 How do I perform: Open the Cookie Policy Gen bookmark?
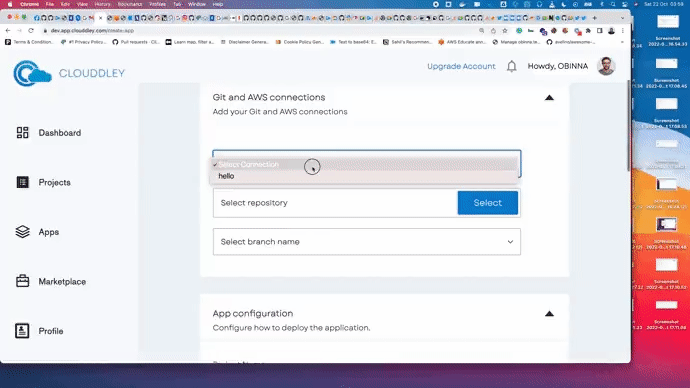[x=300, y=42]
